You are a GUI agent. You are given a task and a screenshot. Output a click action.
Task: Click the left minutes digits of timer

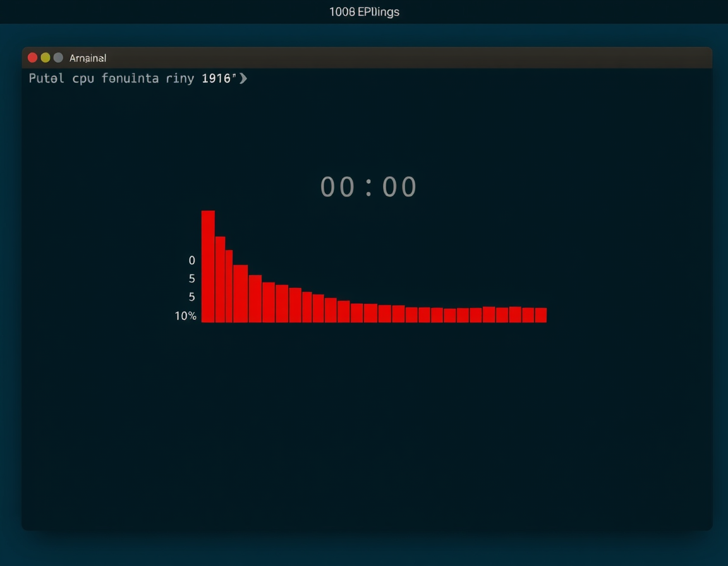337,186
